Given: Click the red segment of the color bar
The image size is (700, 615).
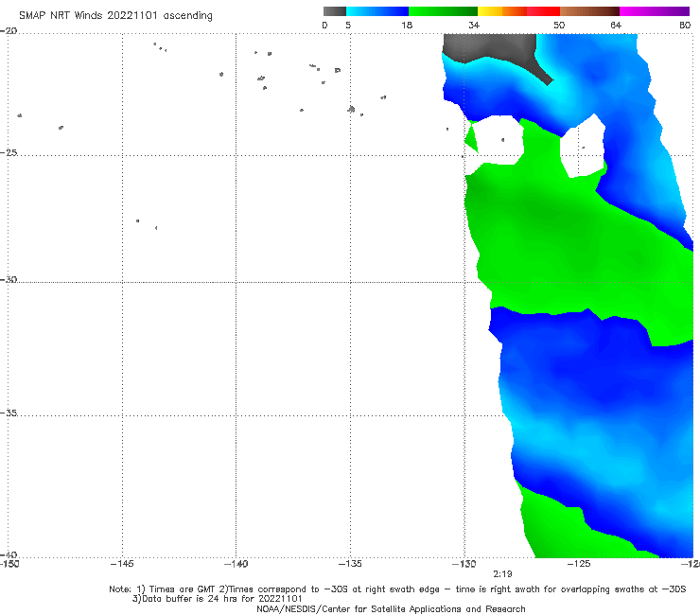Looking at the screenshot, I should click(x=543, y=11).
